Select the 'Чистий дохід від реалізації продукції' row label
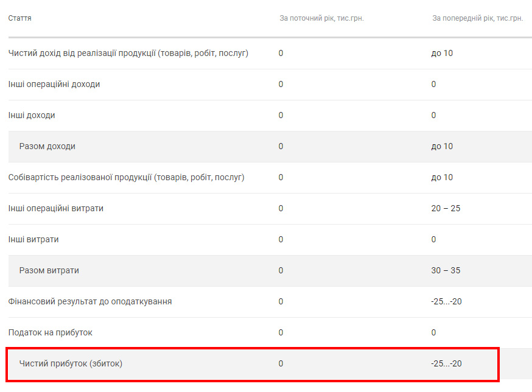This screenshot has height=392, width=532. (128, 53)
